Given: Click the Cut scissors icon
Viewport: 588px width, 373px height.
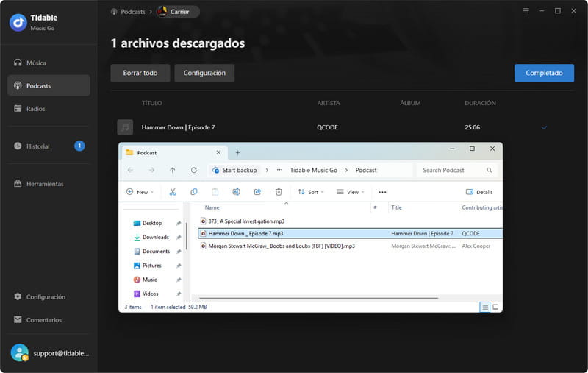Looking at the screenshot, I should 173,192.
